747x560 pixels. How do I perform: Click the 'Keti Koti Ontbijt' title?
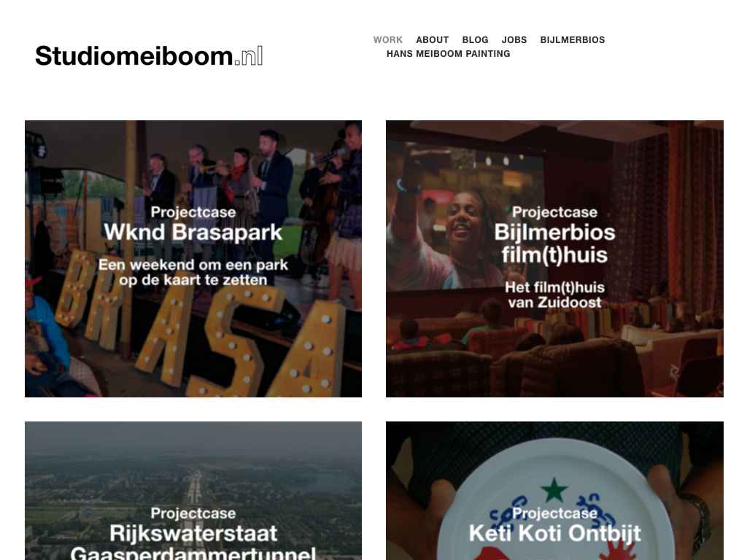(554, 533)
